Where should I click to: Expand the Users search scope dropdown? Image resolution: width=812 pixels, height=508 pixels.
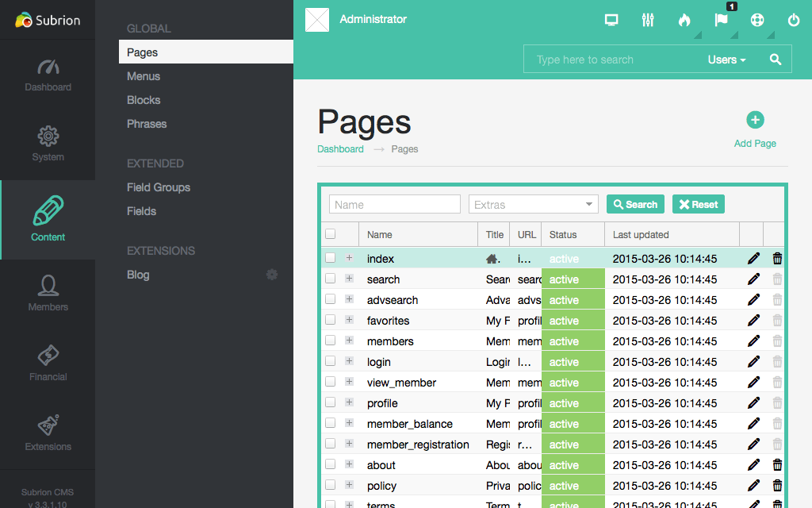[x=726, y=60]
